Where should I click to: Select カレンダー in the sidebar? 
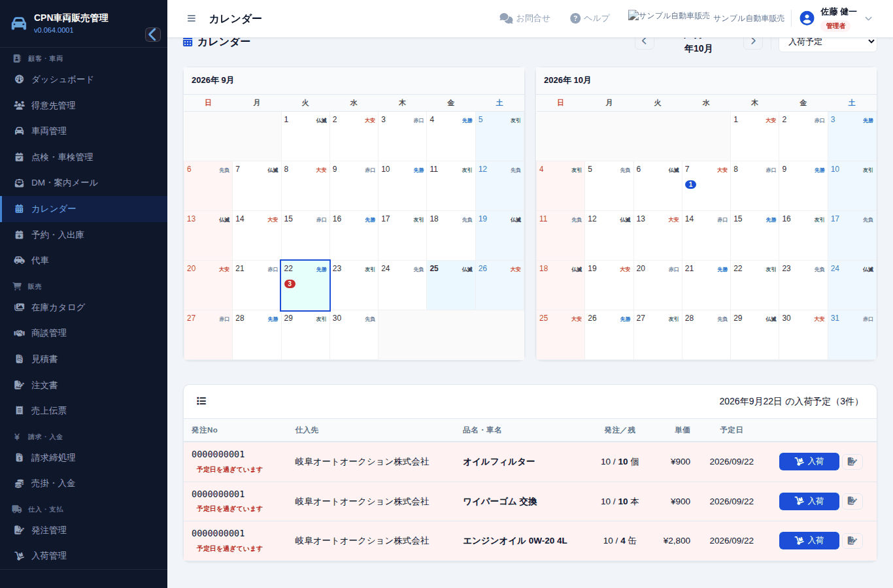tap(84, 209)
